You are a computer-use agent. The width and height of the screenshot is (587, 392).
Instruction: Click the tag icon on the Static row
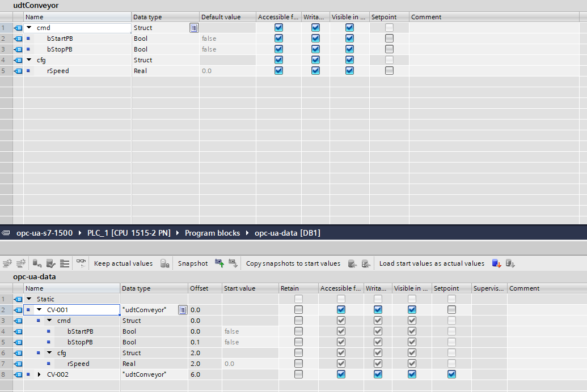(x=18, y=299)
